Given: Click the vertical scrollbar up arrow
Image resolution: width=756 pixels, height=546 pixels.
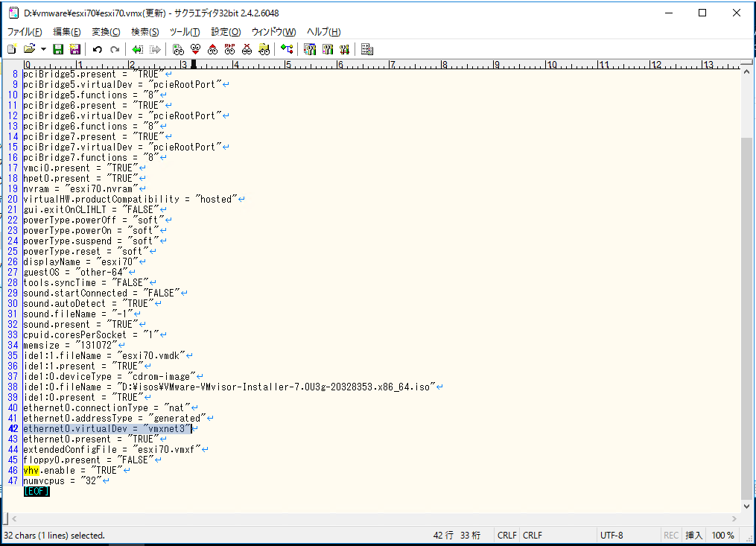Looking at the screenshot, I should (x=746, y=72).
